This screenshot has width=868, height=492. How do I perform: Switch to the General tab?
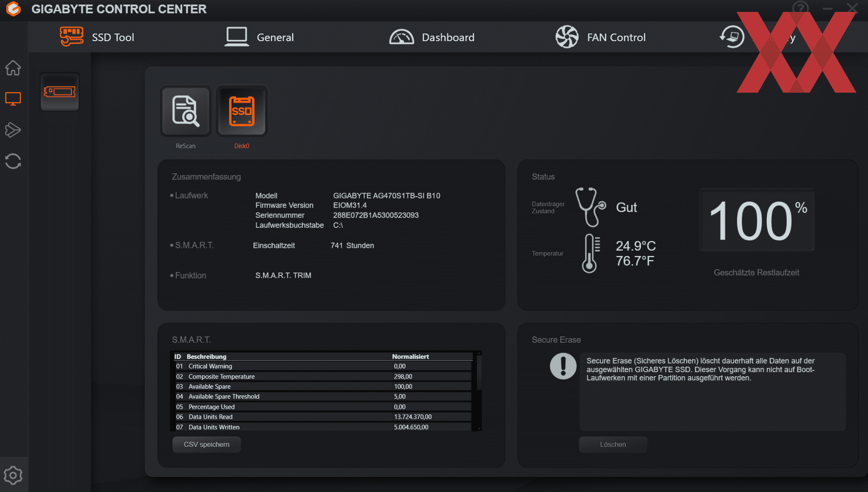(x=259, y=37)
